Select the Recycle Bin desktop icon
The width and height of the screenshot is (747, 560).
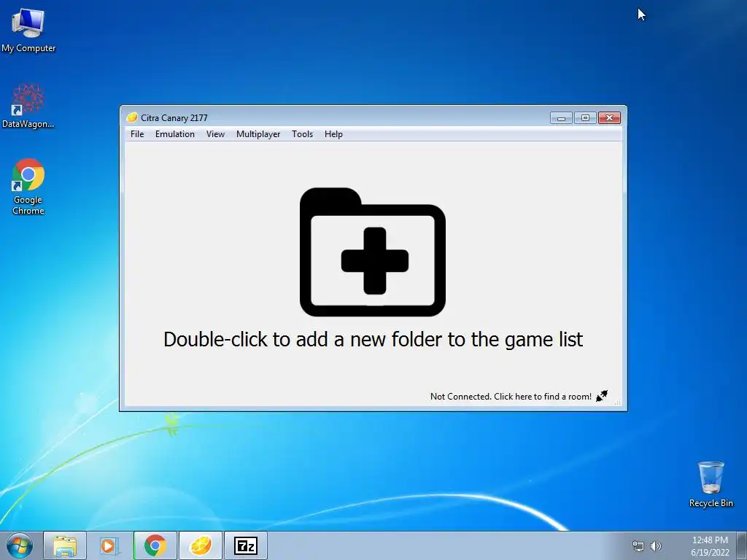pos(711,484)
